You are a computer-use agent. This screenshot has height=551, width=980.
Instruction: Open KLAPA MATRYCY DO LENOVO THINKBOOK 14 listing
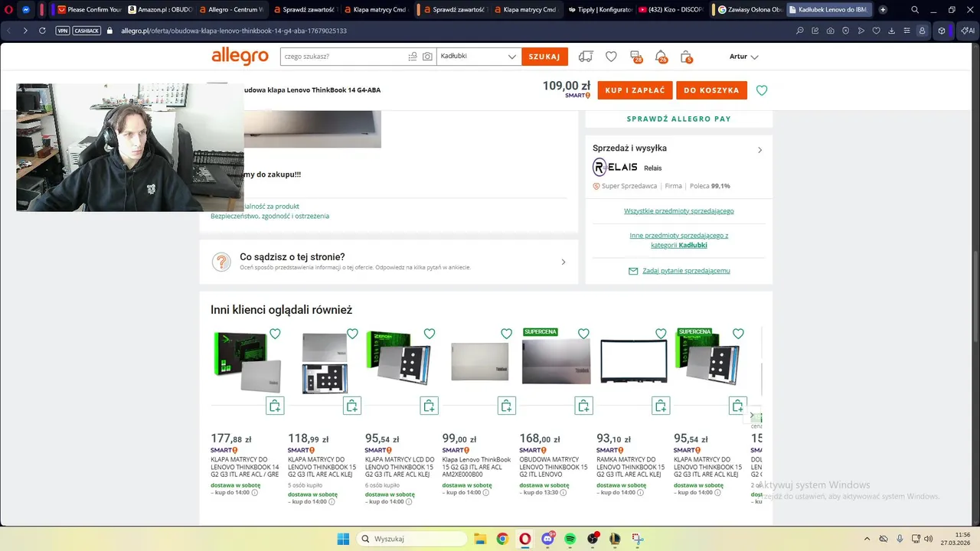[x=245, y=467]
